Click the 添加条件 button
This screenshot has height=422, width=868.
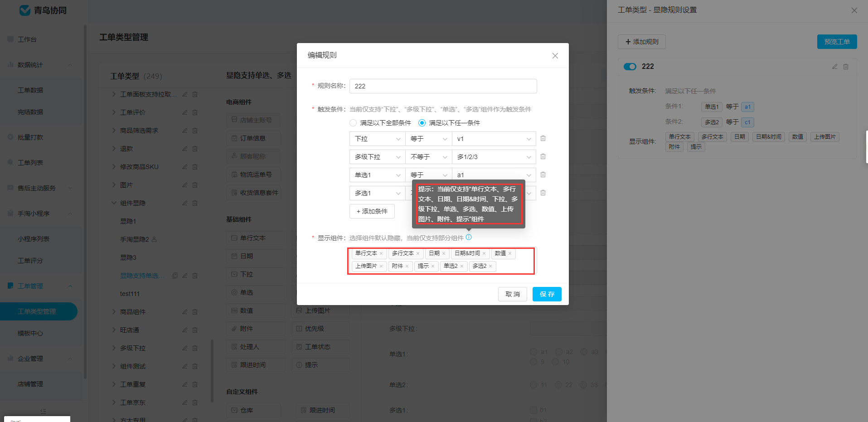[x=372, y=211]
